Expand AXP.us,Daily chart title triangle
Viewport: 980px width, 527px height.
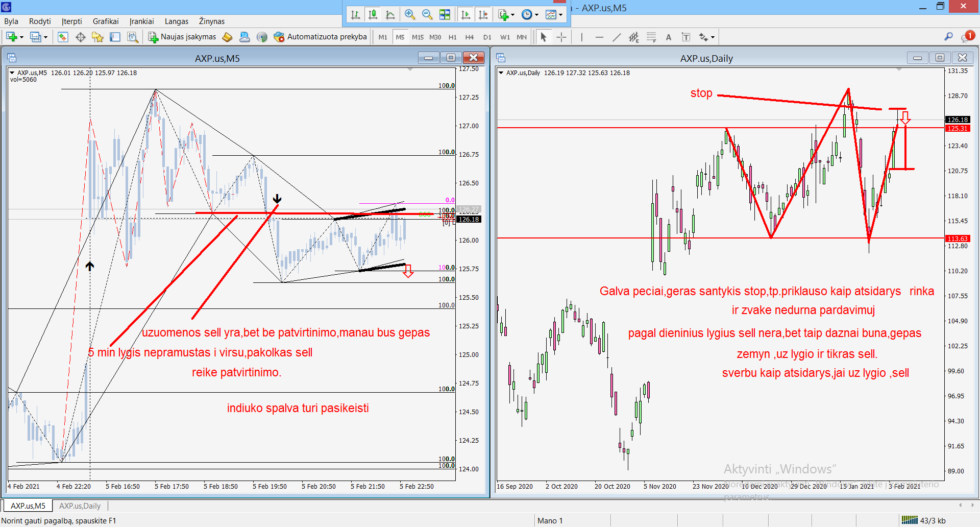[501, 73]
